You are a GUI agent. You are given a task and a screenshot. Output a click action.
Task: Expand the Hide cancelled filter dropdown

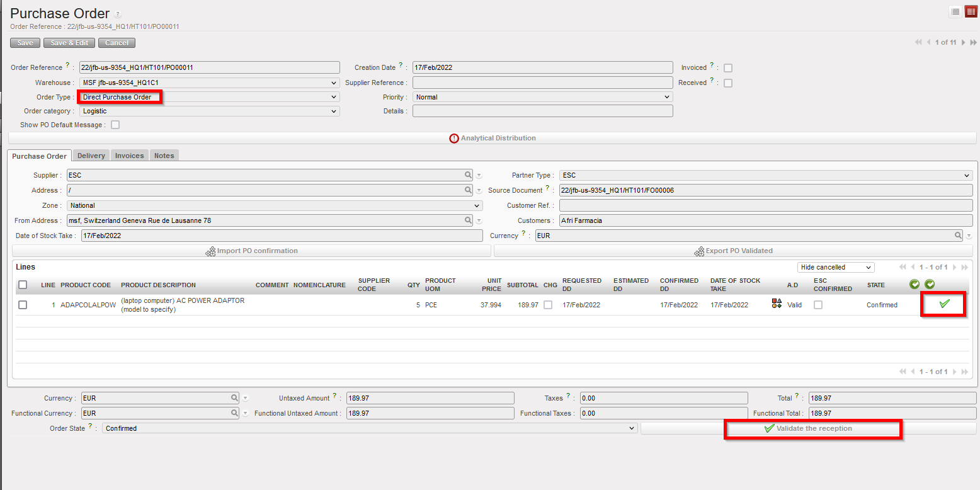coord(835,267)
